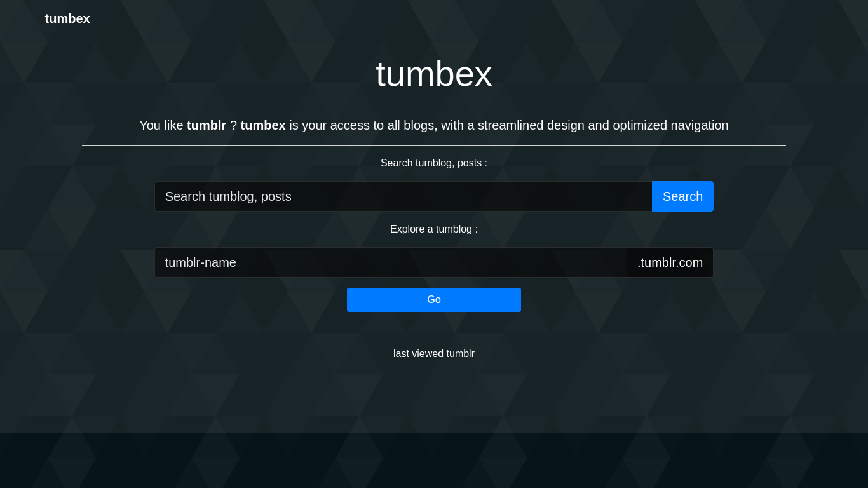868x488 pixels.
Task: Click the tagline beginning 'You like tumblr ?'
Action: pos(434,125)
